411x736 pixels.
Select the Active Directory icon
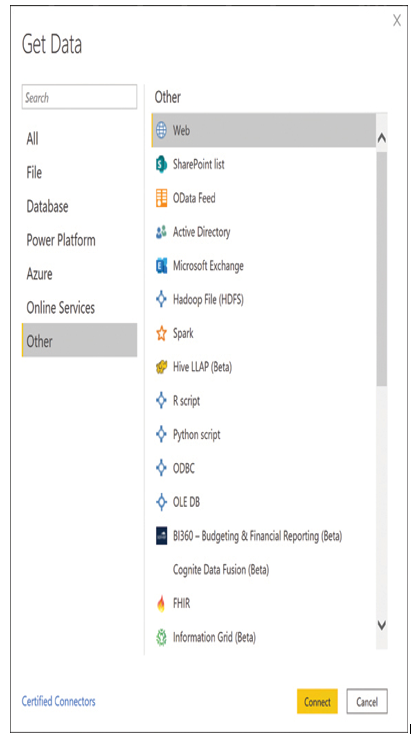(161, 232)
